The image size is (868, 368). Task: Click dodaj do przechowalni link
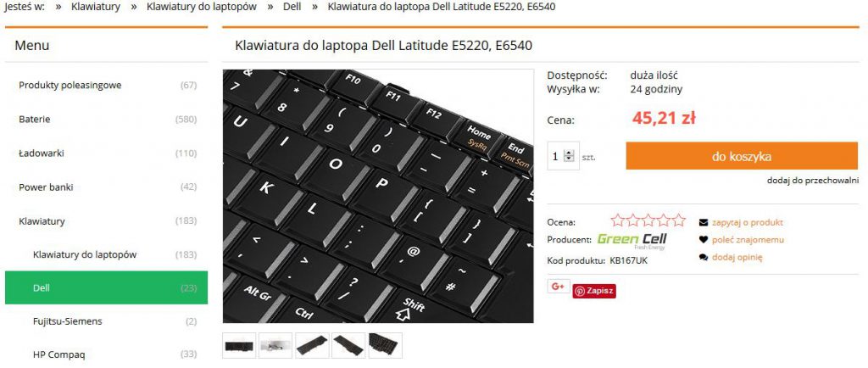(x=813, y=181)
